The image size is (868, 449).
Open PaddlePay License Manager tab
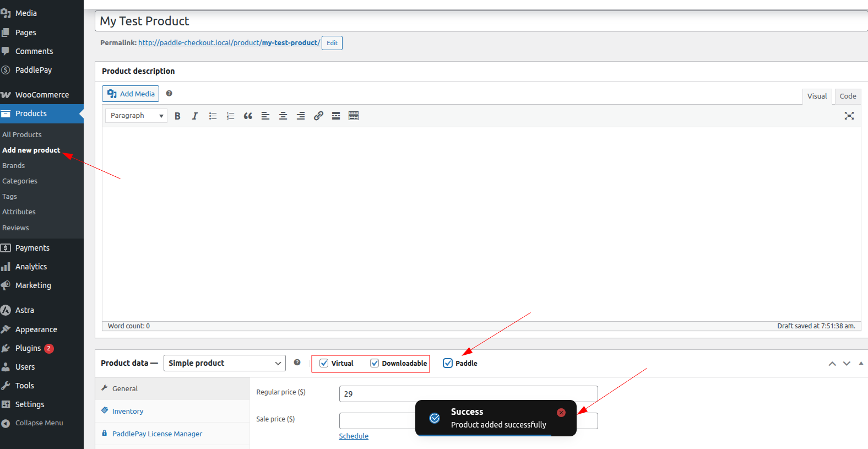pos(172,434)
